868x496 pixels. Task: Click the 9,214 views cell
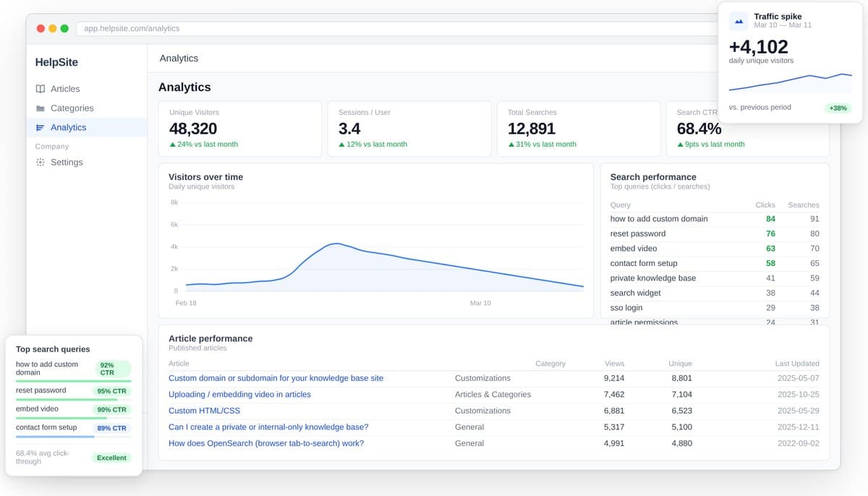614,378
